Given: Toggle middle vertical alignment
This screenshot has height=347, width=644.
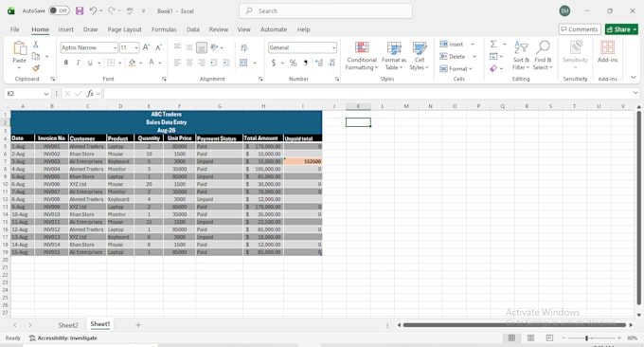Looking at the screenshot, I should (x=189, y=47).
